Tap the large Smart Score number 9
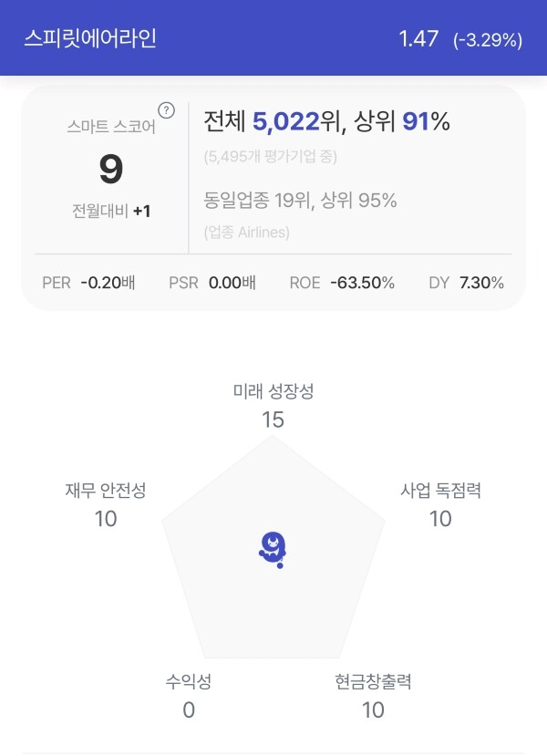547x756 pixels. [111, 170]
